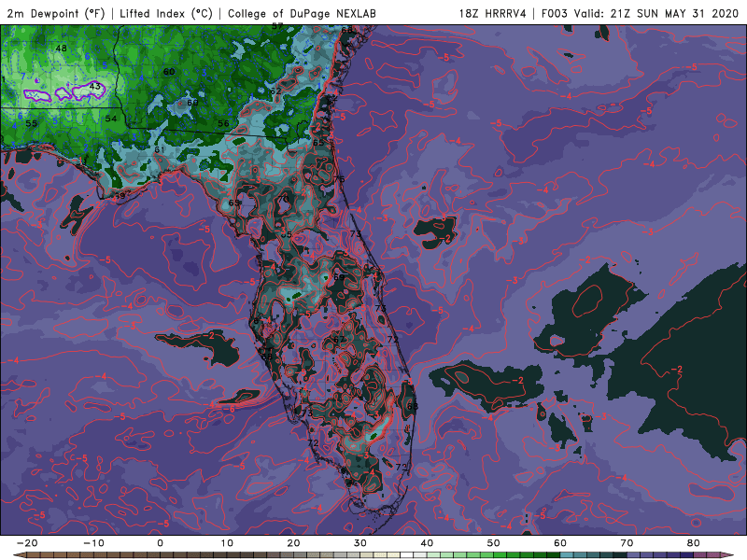
Task: Click the 67 dewpoint value in south-central Florida
Action: click(x=339, y=340)
